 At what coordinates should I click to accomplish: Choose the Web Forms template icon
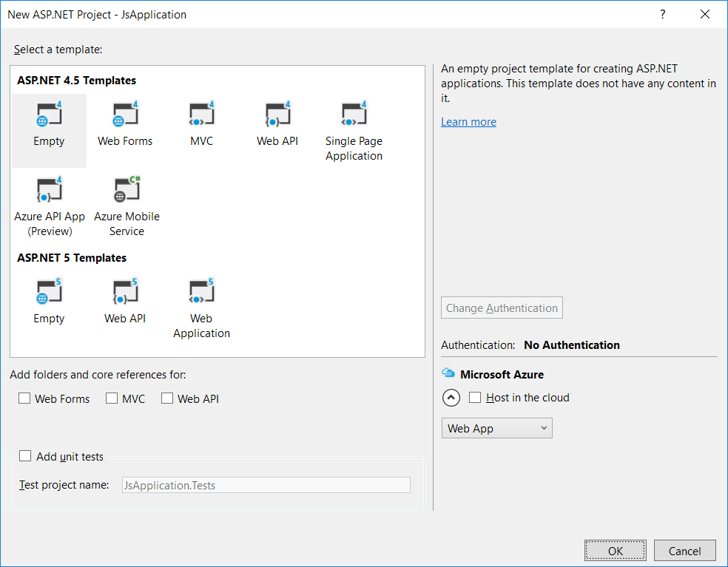pos(125,114)
